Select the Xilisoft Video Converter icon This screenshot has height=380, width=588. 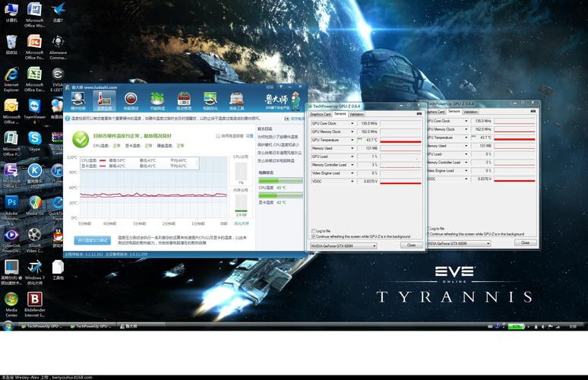pos(34,240)
